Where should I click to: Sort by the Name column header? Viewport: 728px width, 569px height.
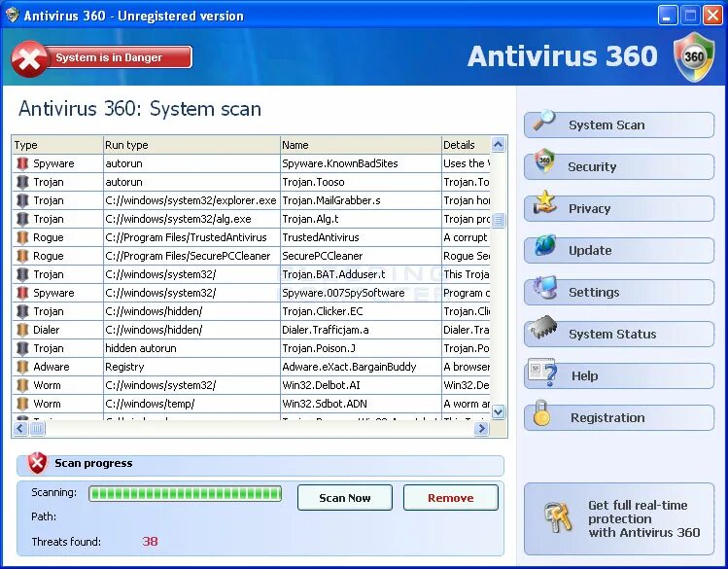tap(361, 145)
